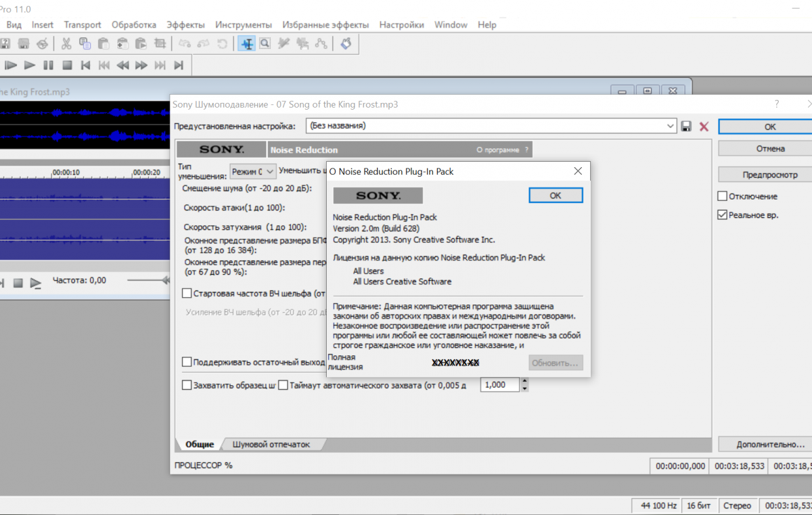Click the Copy icon in the main toolbar
Viewport: 812px width, 515px height.
[85, 44]
